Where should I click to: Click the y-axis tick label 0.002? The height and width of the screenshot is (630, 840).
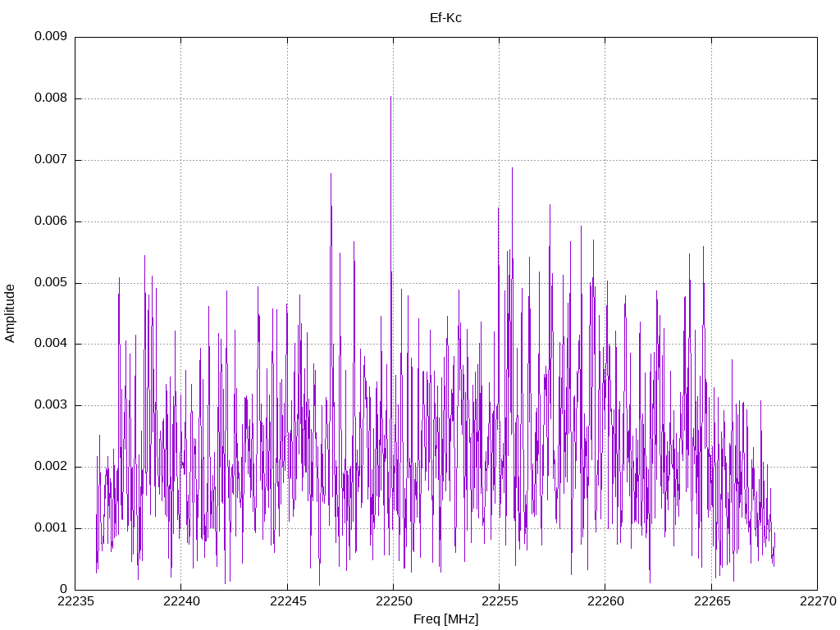(x=50, y=467)
